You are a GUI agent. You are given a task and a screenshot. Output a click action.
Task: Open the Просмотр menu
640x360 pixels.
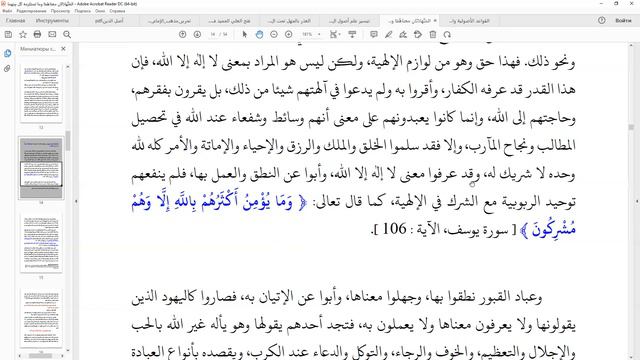[x=60, y=11]
